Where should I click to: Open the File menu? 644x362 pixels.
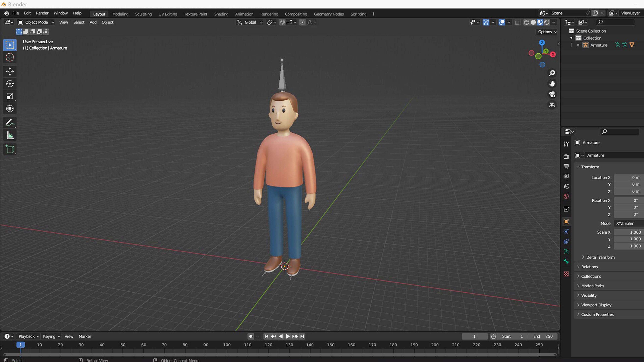(x=15, y=13)
